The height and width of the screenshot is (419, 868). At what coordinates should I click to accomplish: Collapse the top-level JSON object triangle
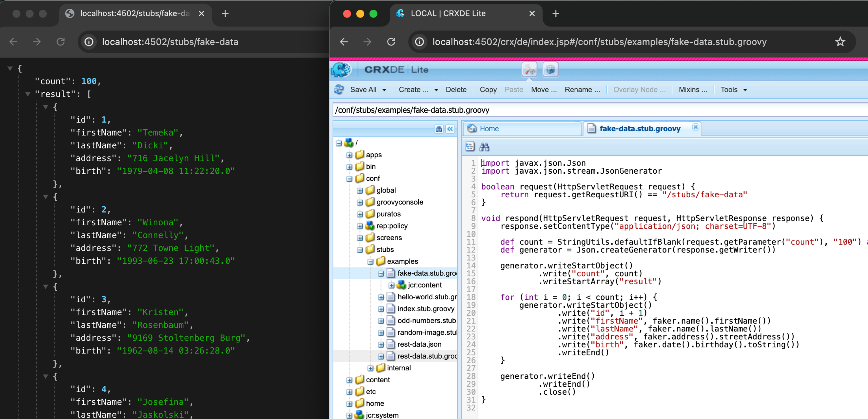tap(10, 68)
